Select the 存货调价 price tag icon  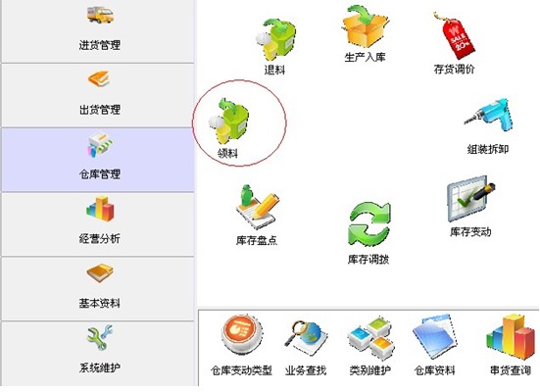click(x=453, y=36)
